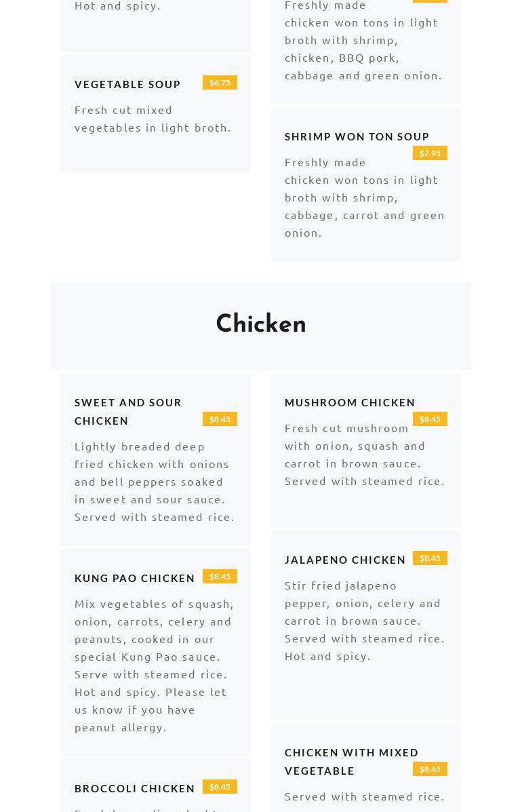Click the $6.75 Vegetable Soup price tag
This screenshot has width=522, height=812.
[220, 83]
